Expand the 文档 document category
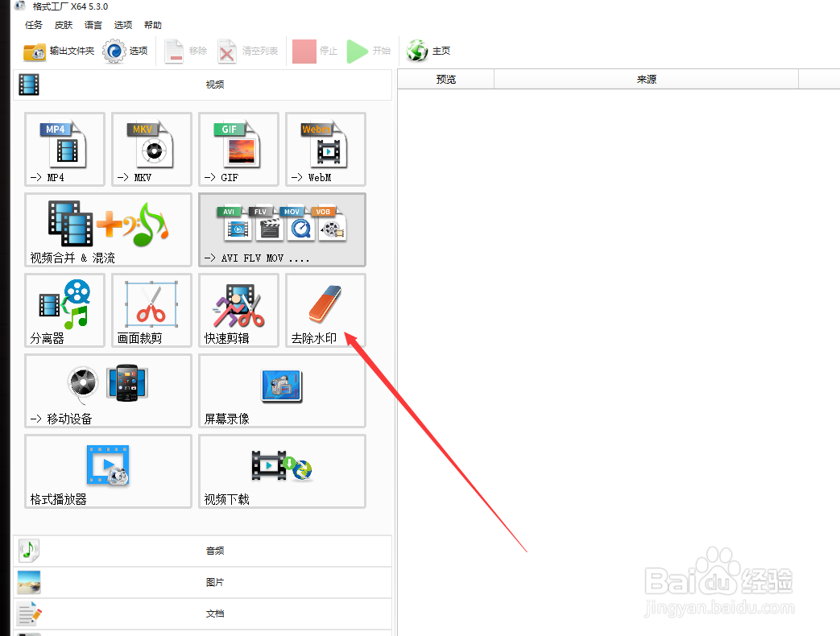This screenshot has height=636, width=840. click(x=202, y=613)
